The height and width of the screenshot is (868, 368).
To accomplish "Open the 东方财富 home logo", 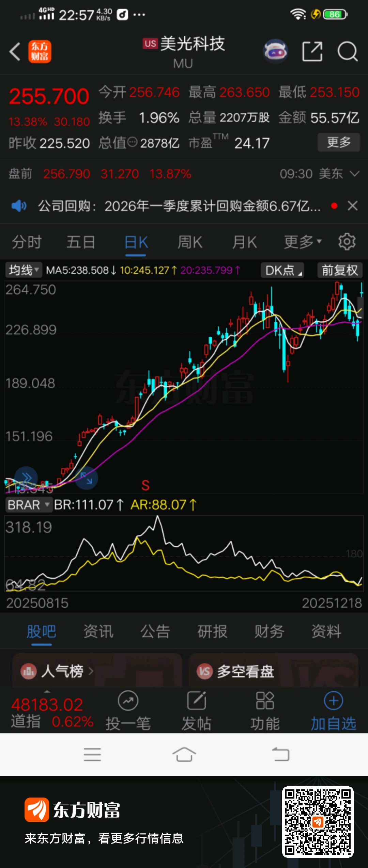I will pos(40,52).
